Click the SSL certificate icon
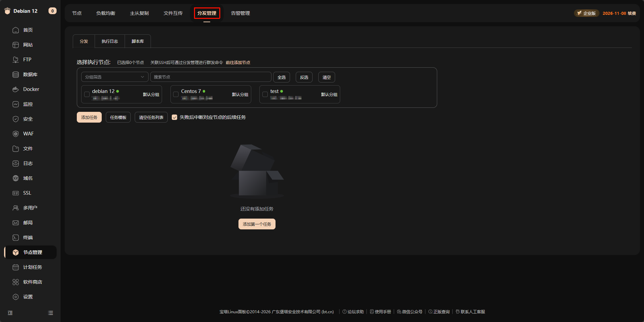The image size is (644, 322). pos(15,193)
